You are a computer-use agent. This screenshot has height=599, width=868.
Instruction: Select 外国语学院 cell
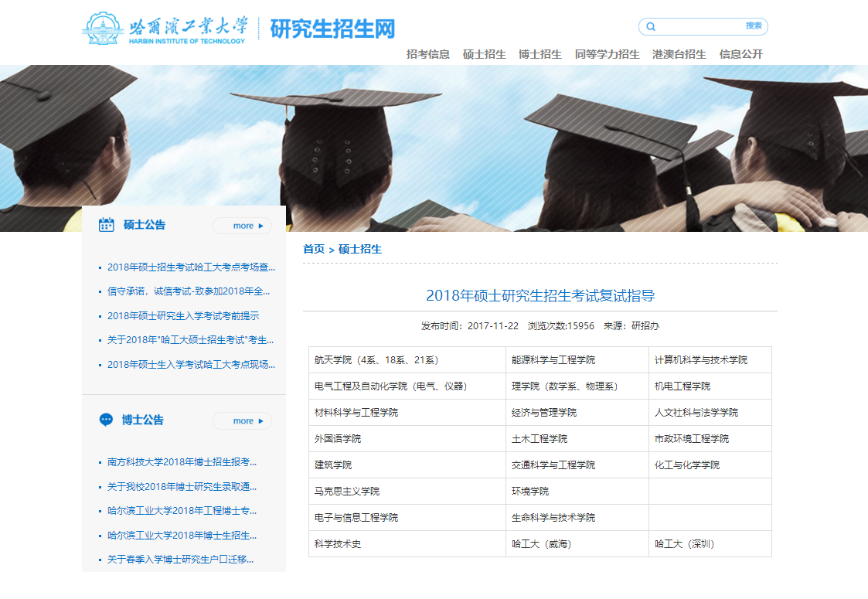[407, 439]
